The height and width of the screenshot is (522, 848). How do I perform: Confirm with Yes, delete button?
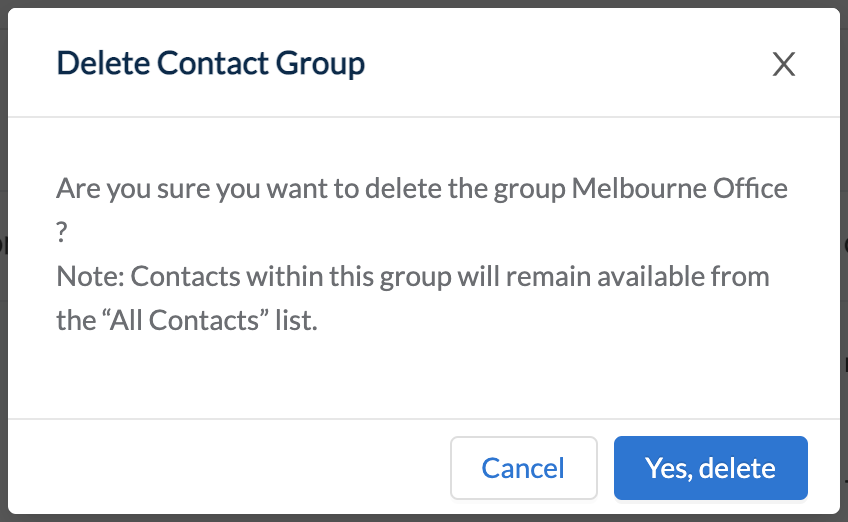click(711, 468)
